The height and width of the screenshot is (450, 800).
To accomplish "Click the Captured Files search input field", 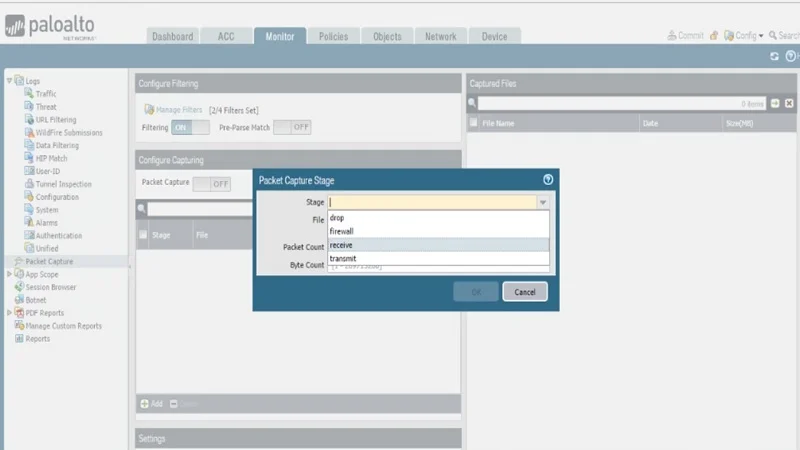I will (621, 104).
